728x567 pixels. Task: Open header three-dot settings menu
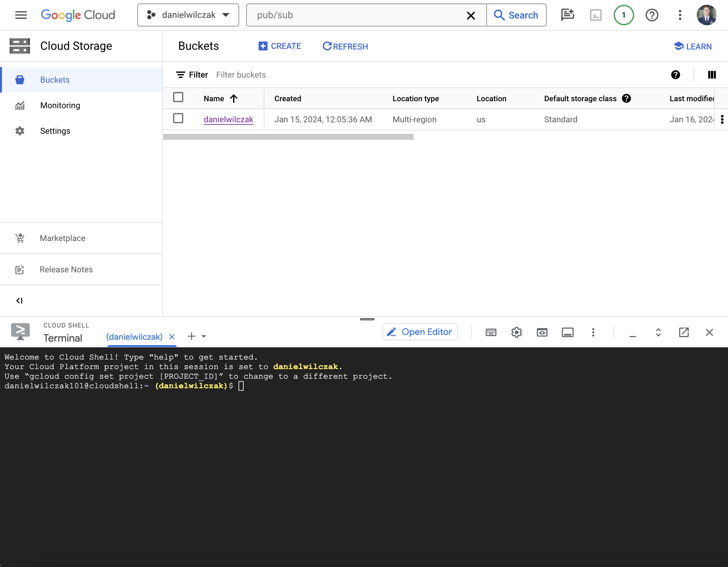pyautogui.click(x=680, y=15)
